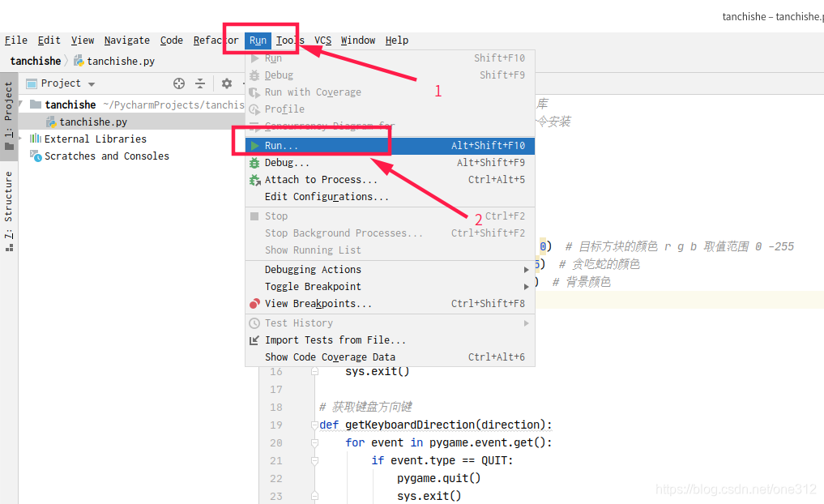Click the External Libraries icon
This screenshot has height=504, width=824.
click(x=35, y=139)
